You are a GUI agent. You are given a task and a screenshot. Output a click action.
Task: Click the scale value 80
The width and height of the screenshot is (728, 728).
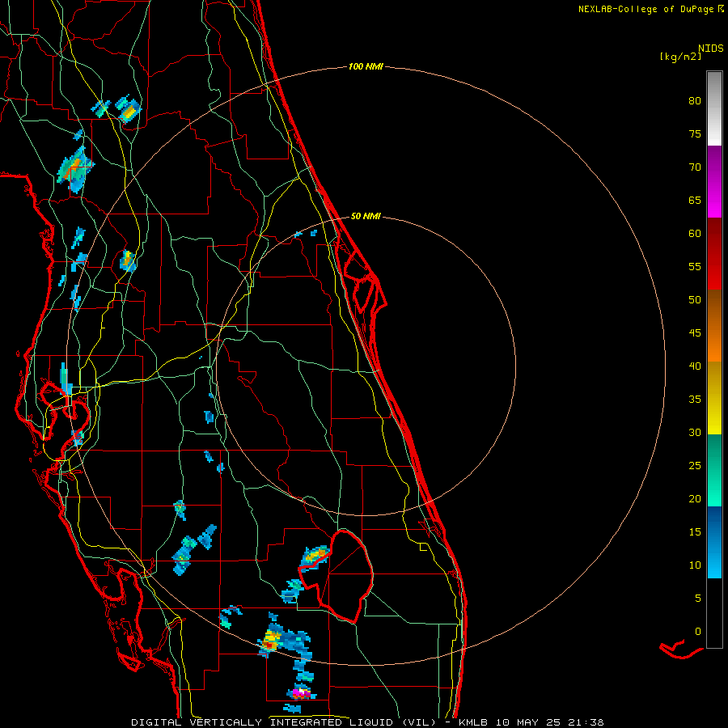click(695, 101)
